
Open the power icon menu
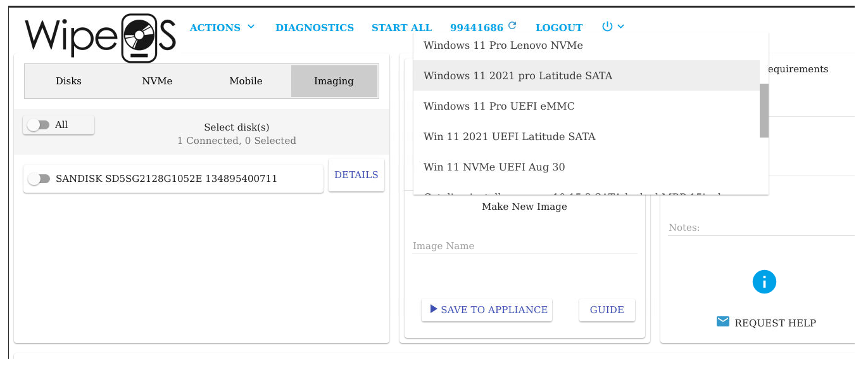click(607, 27)
